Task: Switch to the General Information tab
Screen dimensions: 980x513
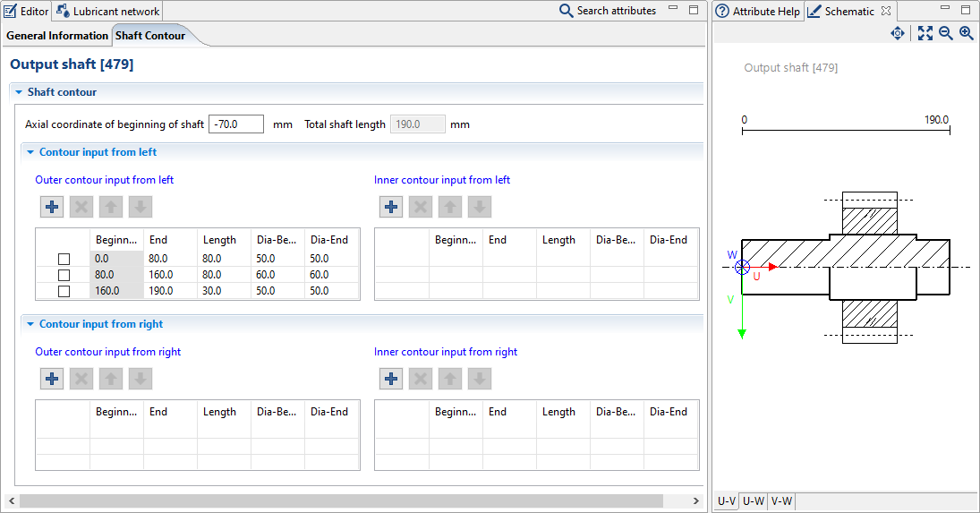Action: tap(57, 36)
